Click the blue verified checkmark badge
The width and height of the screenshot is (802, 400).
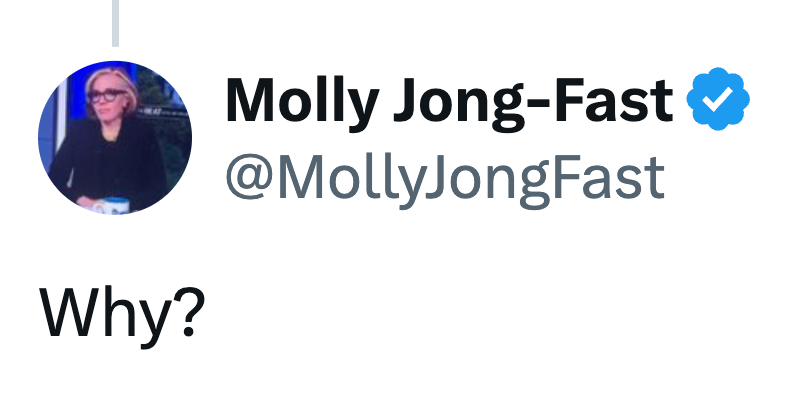click(719, 100)
